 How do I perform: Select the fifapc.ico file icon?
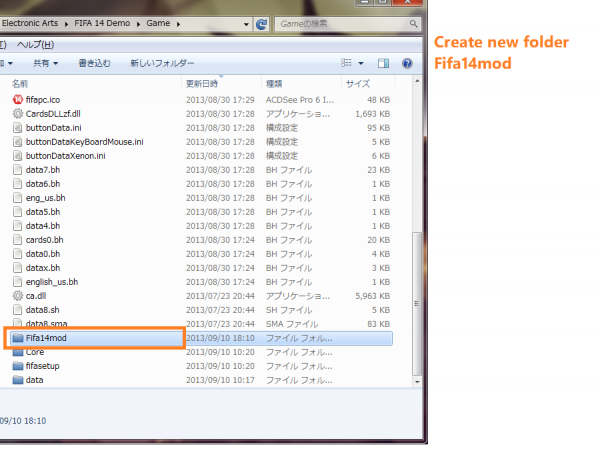(18, 100)
